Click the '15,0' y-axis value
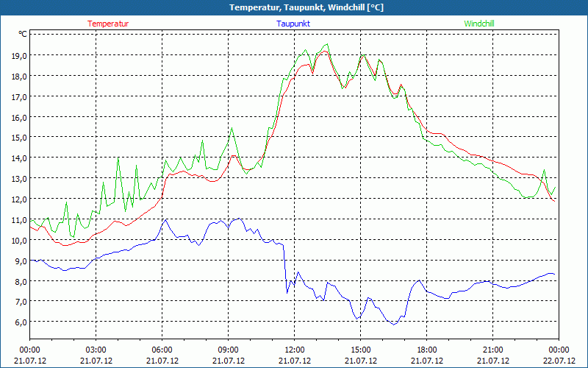 19,138
